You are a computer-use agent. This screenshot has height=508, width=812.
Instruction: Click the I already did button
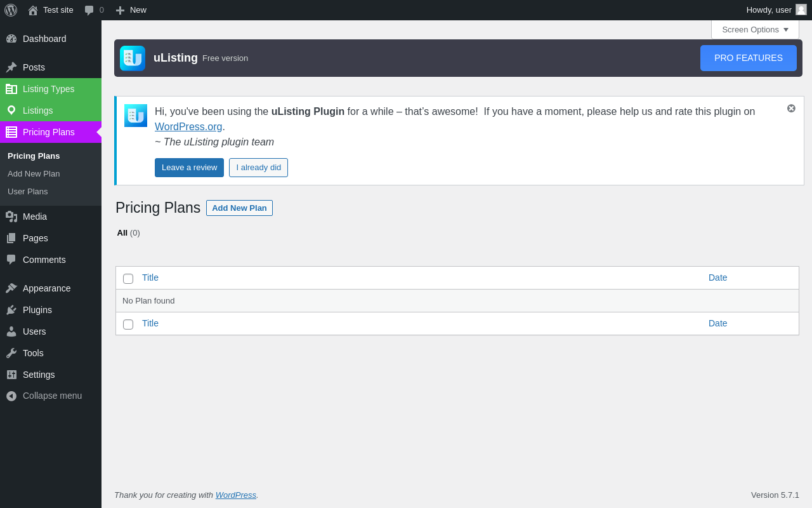click(258, 168)
